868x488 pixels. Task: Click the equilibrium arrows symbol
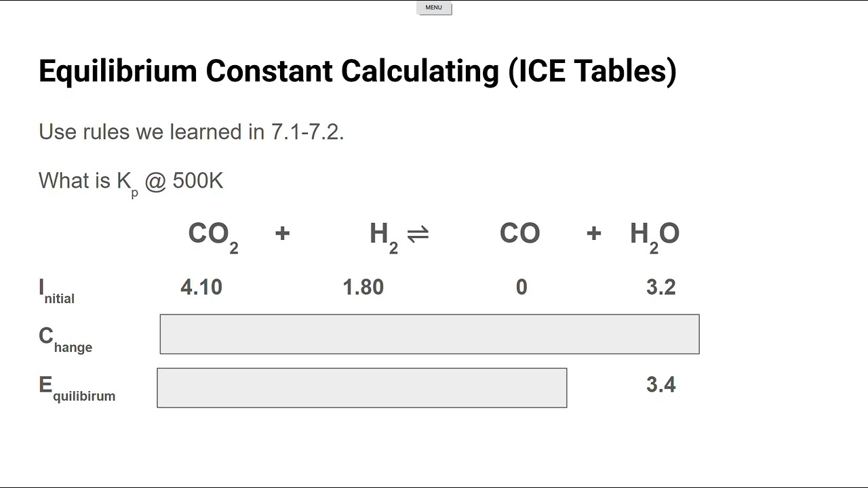point(418,234)
